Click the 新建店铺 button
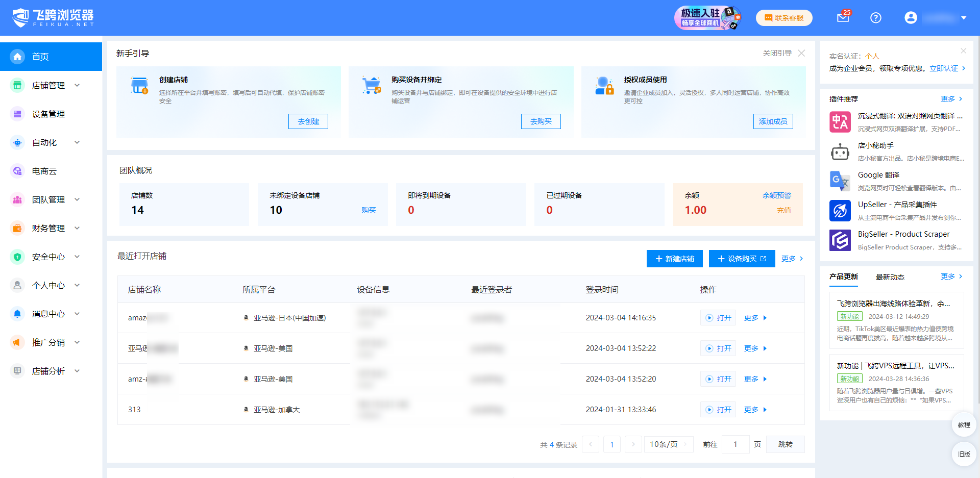980x478 pixels. [x=674, y=259]
